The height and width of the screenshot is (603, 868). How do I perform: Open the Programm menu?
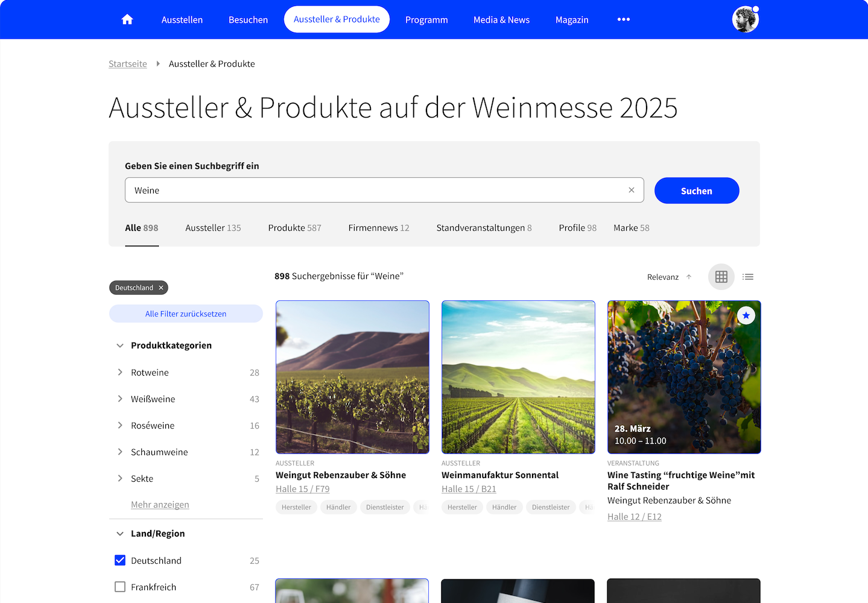coord(426,19)
